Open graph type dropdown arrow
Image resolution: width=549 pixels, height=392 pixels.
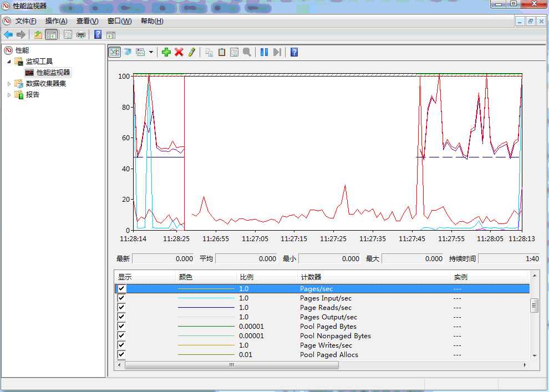point(151,53)
